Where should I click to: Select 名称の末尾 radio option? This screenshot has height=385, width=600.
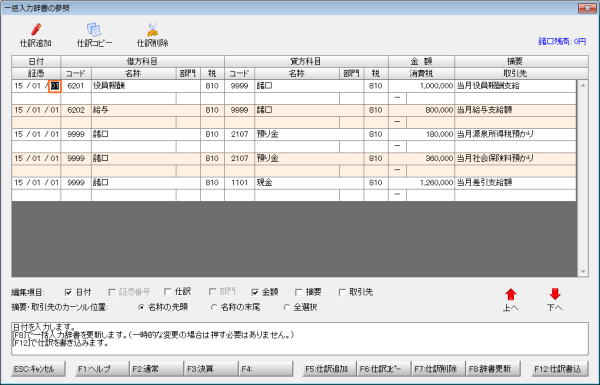click(214, 307)
